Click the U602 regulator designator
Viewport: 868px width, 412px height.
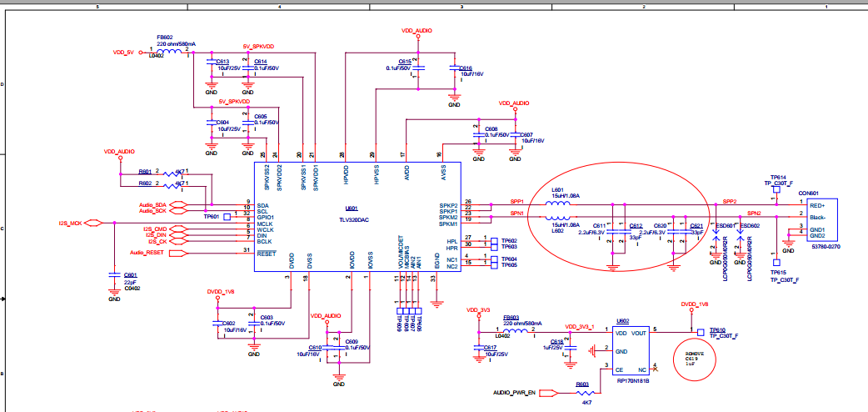[x=623, y=320]
